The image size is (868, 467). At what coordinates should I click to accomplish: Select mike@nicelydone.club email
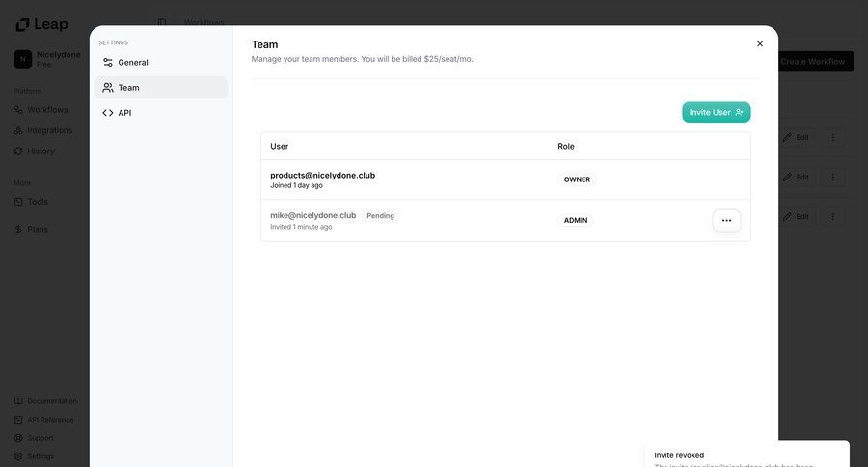coord(312,215)
